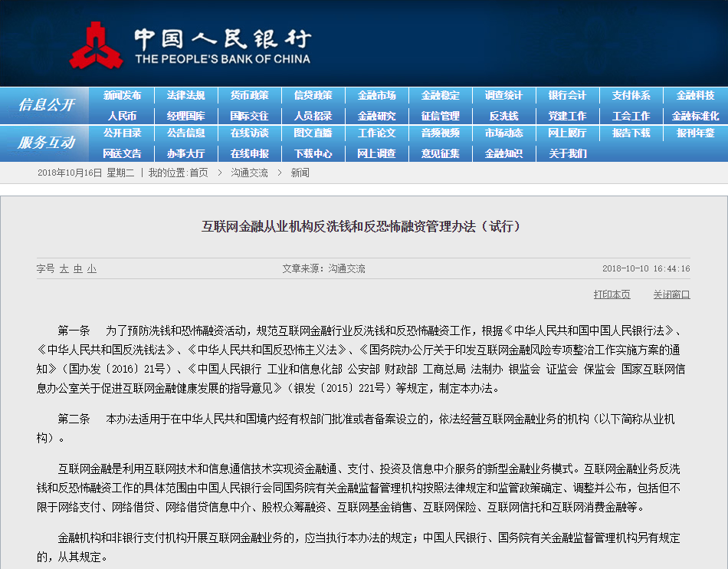Screen dimensions: 728x569
Task: Click 第二条 paragraph heading
Action: point(74,419)
